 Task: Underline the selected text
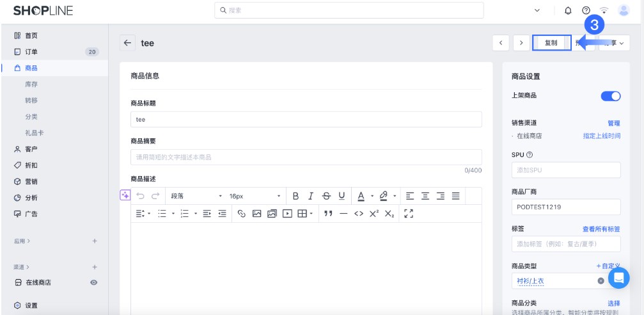click(x=342, y=196)
